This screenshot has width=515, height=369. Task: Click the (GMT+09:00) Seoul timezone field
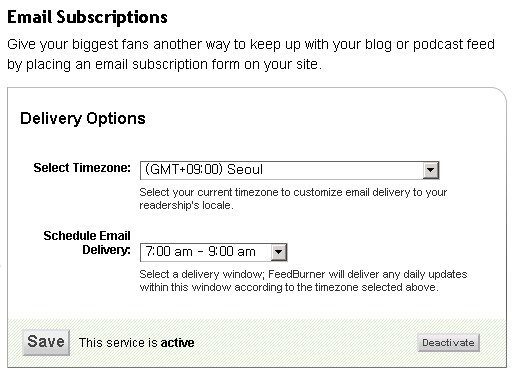[289, 170]
